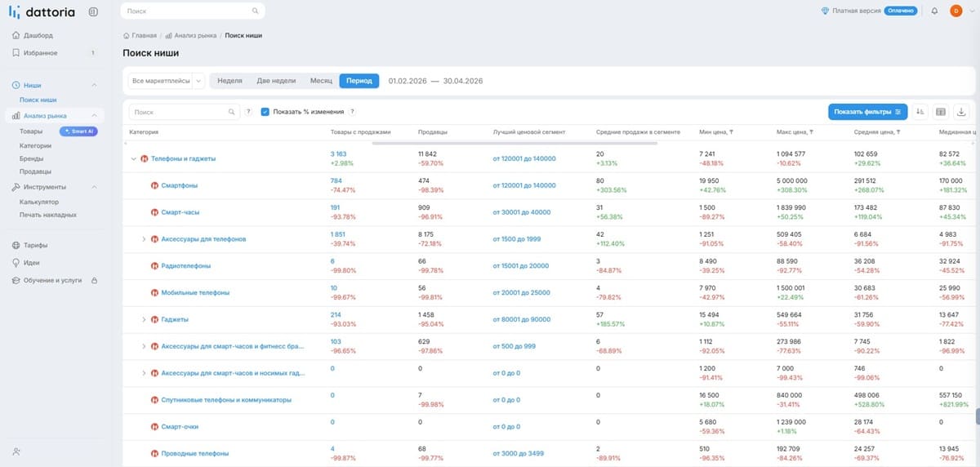Expand the Гаджеты category row
Screen dimensions: 980x467
pyautogui.click(x=144, y=319)
